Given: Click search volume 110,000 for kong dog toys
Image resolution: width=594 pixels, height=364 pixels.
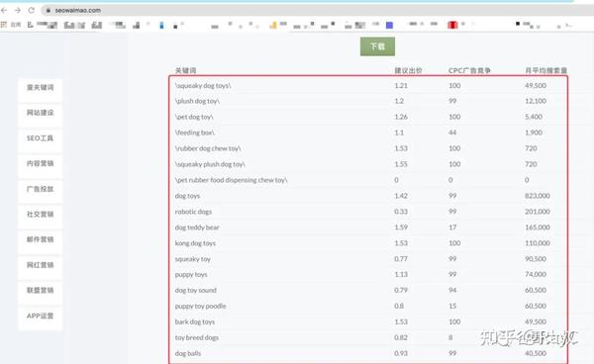Looking at the screenshot, I should pyautogui.click(x=538, y=243).
